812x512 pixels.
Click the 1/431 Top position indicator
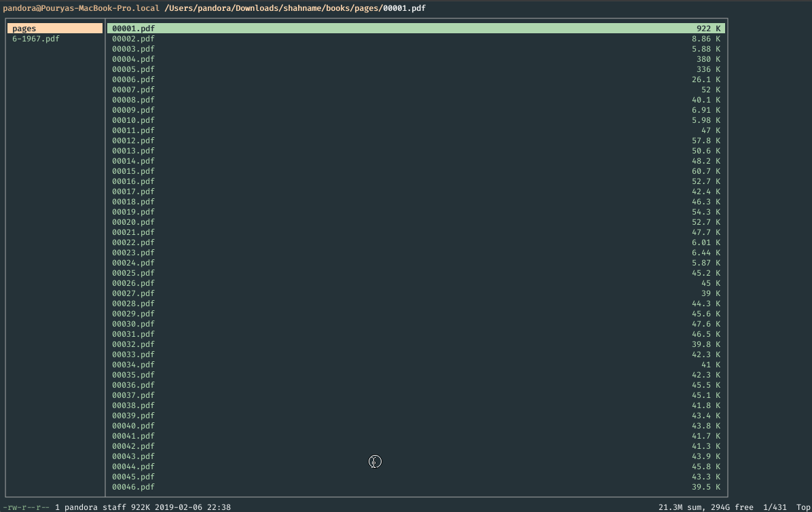tap(776, 507)
